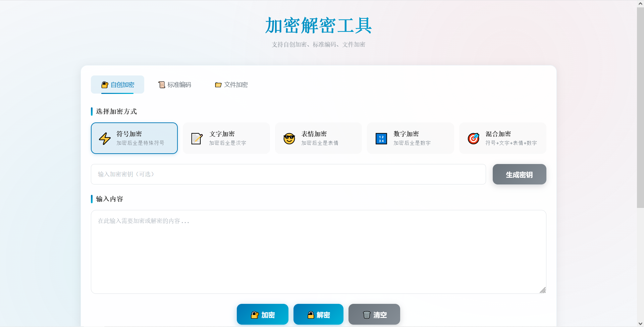This screenshot has width=644, height=327.
Task: Click the description 加密后全是汉字
Action: (x=228, y=143)
